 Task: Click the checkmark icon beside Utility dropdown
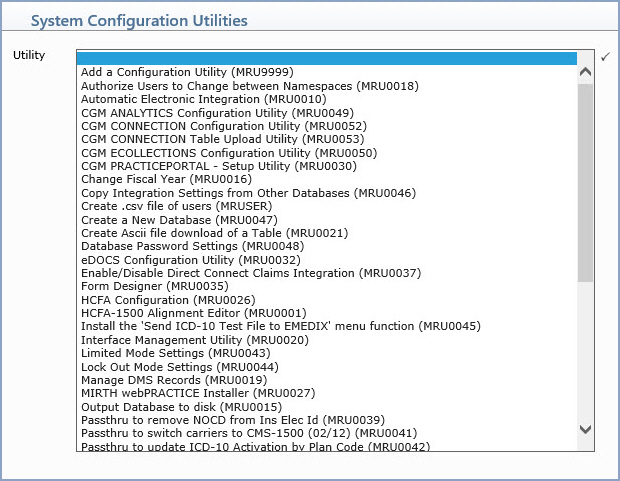point(605,57)
